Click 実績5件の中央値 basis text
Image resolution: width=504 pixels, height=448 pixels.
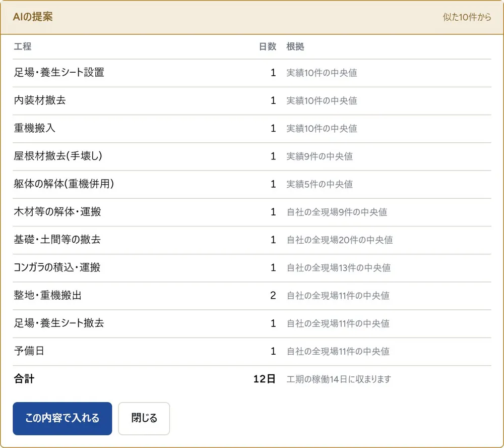click(x=320, y=184)
